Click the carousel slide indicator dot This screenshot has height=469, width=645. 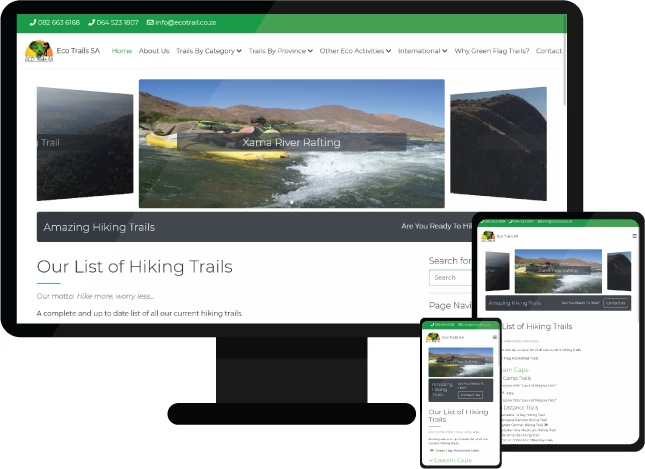291,202
